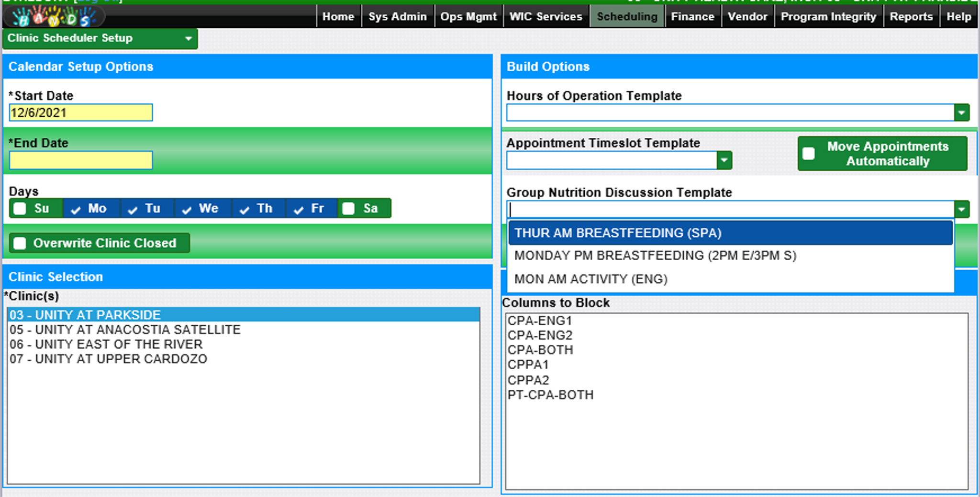Check Move Appointments Automatically
980x497 pixels.
coord(809,154)
